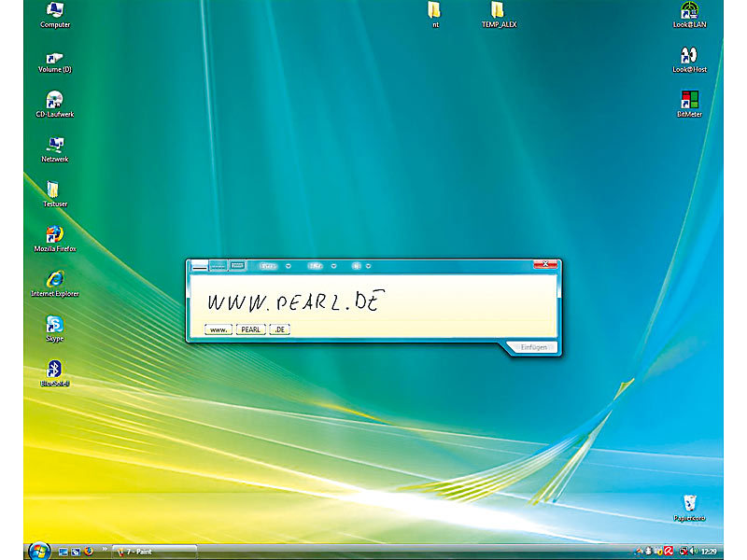This screenshot has height=560, width=747.
Task: Click the network connection tray icon
Action: point(684,552)
